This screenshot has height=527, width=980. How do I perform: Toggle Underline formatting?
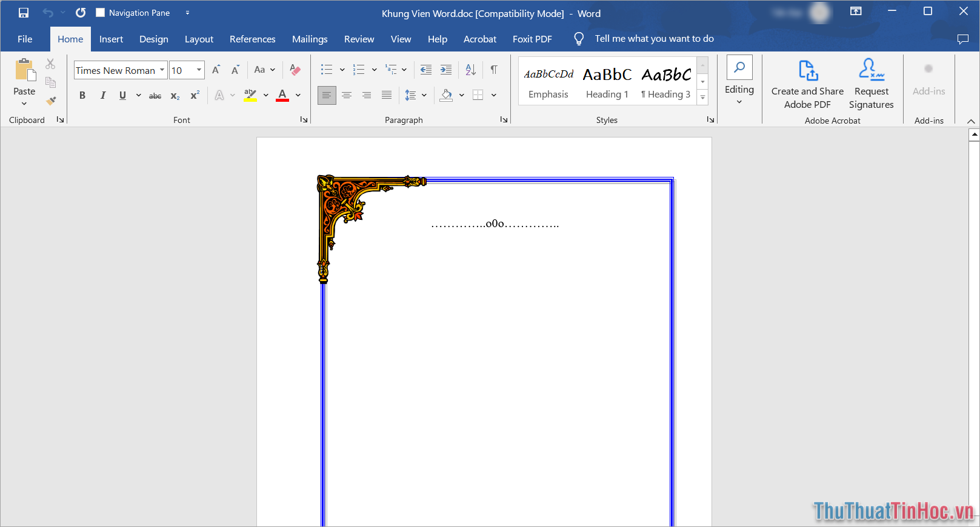(x=122, y=95)
